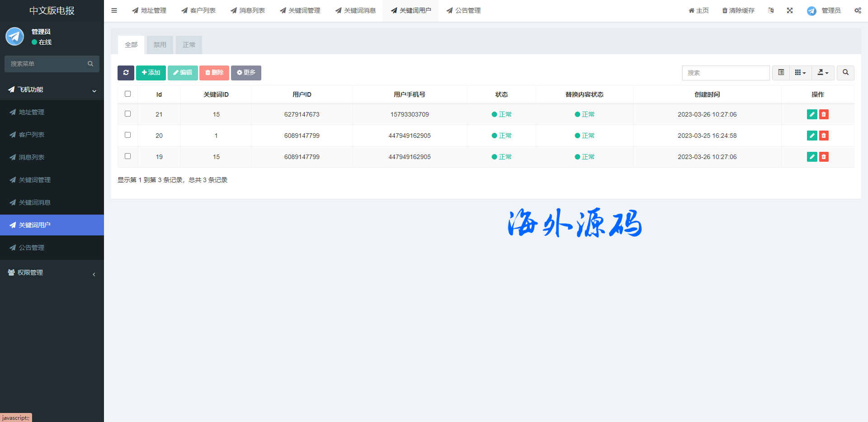Tick the checkbox for row Id 21
Image resolution: width=868 pixels, height=422 pixels.
coord(127,114)
